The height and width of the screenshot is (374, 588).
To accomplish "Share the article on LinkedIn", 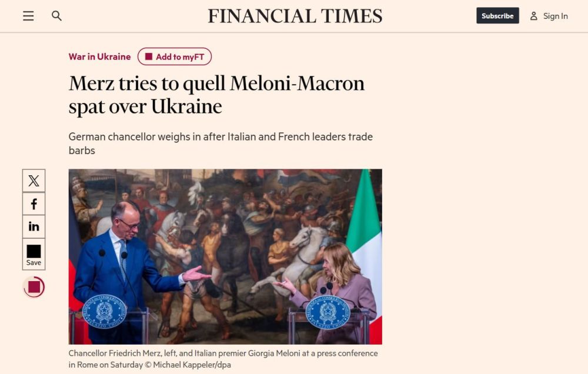I will pos(34,226).
